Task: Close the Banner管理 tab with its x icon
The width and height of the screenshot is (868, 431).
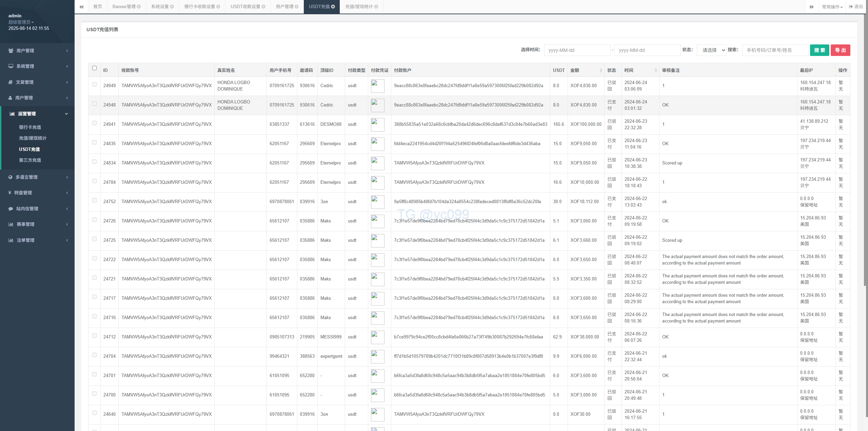Action: tap(139, 6)
